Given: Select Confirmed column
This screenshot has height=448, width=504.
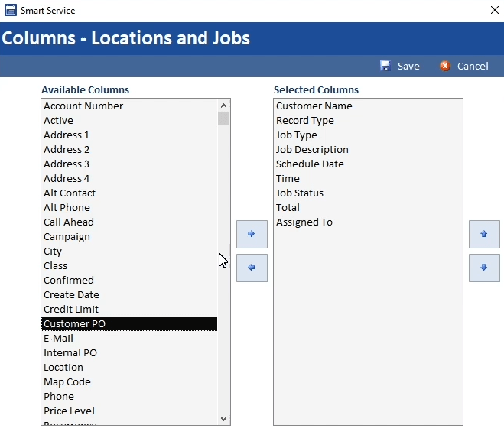Looking at the screenshot, I should [129, 280].
